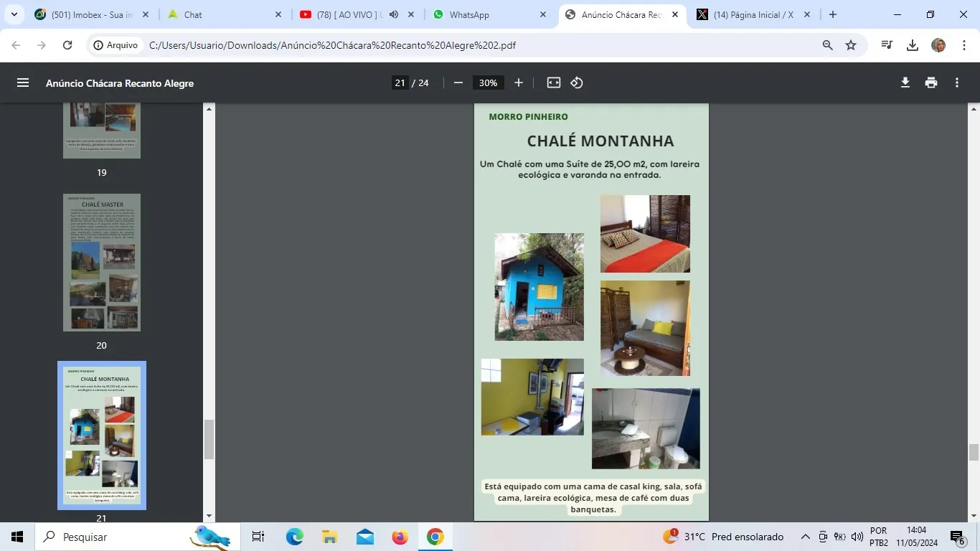Rotate the document counterclockwise

(x=577, y=83)
